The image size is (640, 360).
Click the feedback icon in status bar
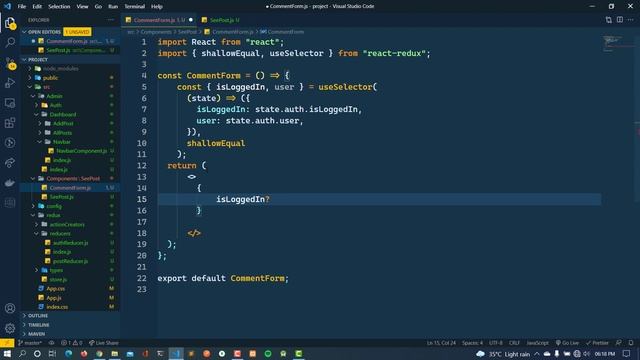[619, 343]
